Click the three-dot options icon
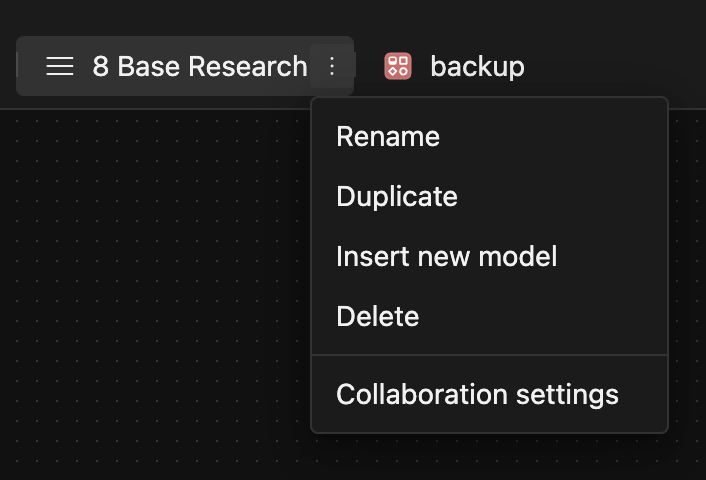Viewport: 706px width, 480px height. tap(332, 67)
